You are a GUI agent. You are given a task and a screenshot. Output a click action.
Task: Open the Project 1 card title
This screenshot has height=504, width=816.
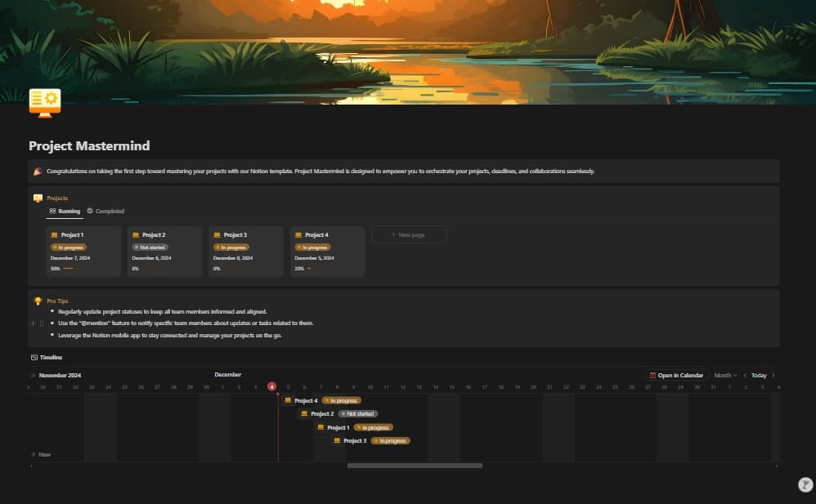pos(72,235)
